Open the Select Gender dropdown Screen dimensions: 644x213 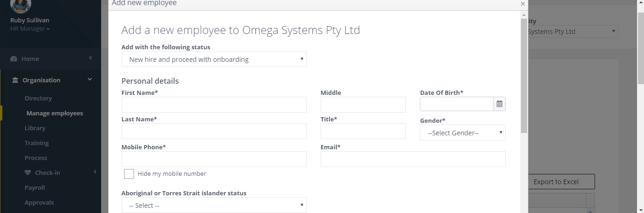click(463, 133)
